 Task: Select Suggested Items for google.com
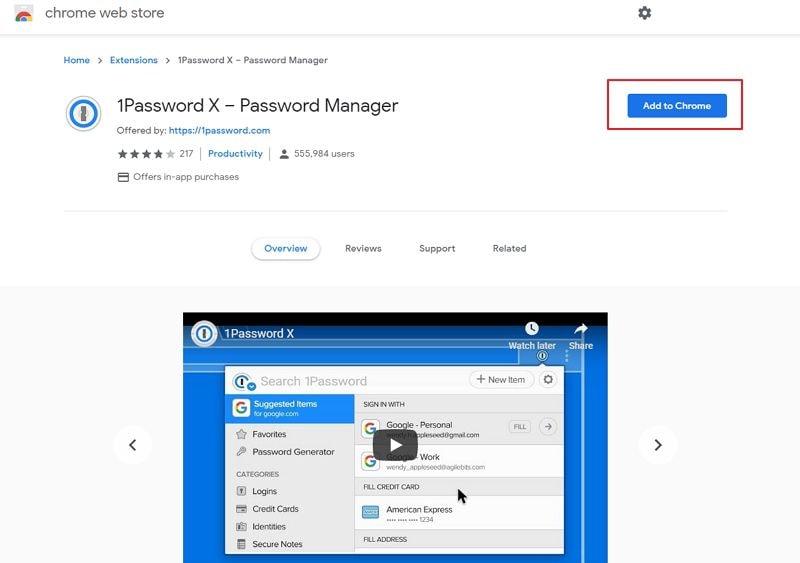click(290, 408)
